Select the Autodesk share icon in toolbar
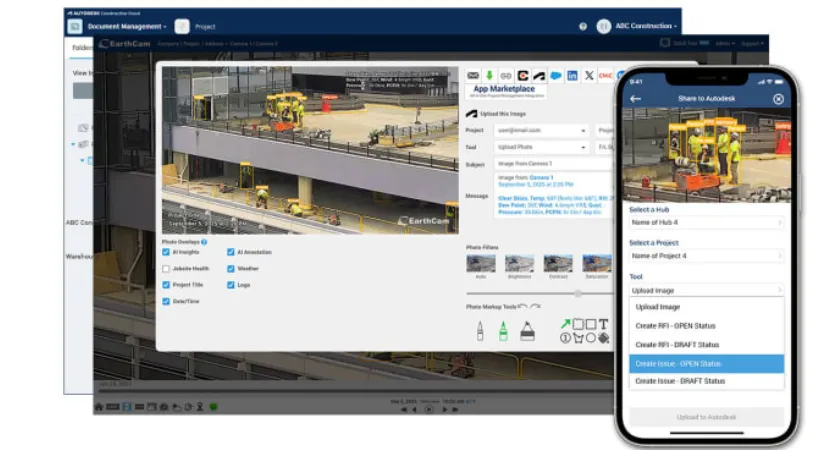840x450 pixels. coord(539,76)
